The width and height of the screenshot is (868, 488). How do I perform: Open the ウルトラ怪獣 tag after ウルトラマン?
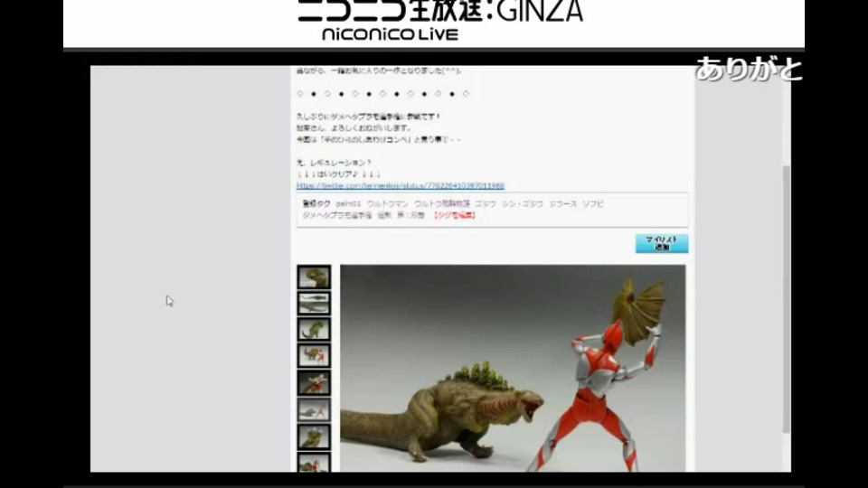click(441, 203)
